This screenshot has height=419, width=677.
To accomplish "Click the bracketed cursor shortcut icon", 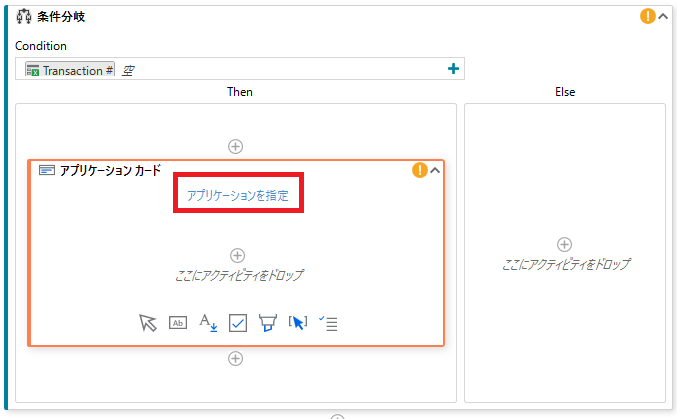I will pos(297,323).
